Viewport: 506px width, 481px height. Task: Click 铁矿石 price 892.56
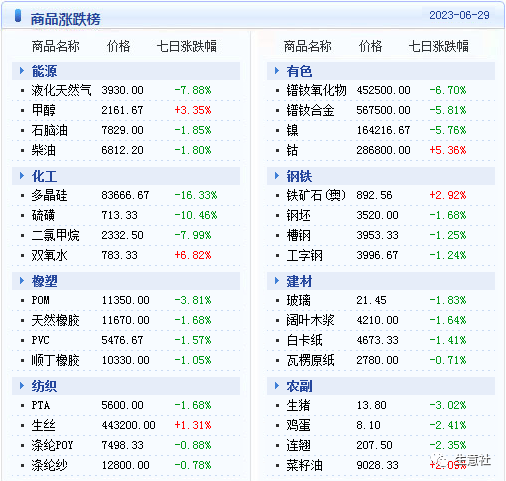pos(374,195)
